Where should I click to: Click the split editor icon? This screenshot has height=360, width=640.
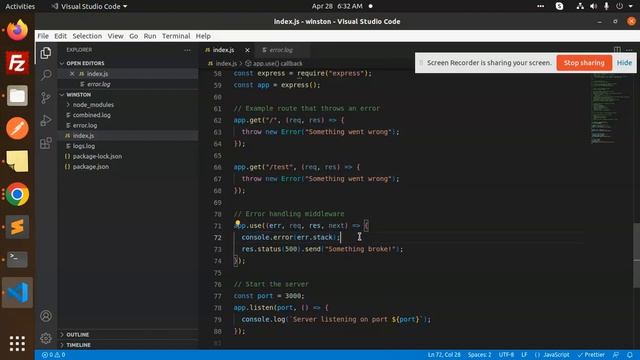(x=617, y=50)
